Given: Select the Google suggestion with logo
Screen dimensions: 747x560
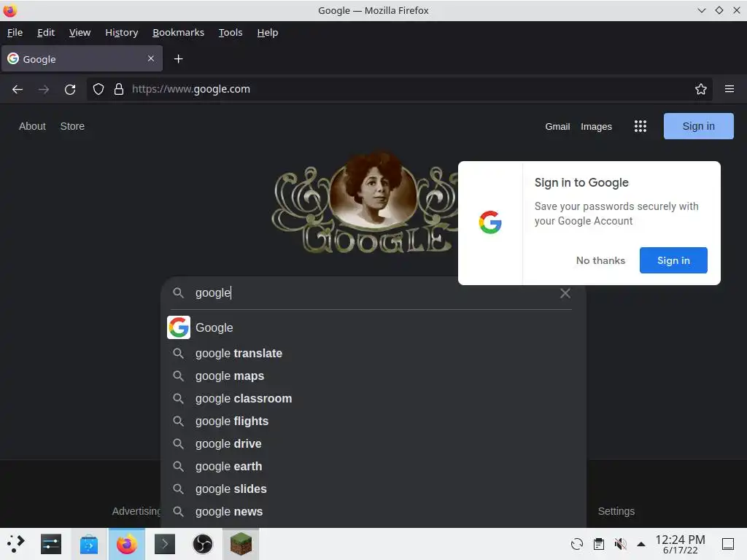Looking at the screenshot, I should (373, 327).
